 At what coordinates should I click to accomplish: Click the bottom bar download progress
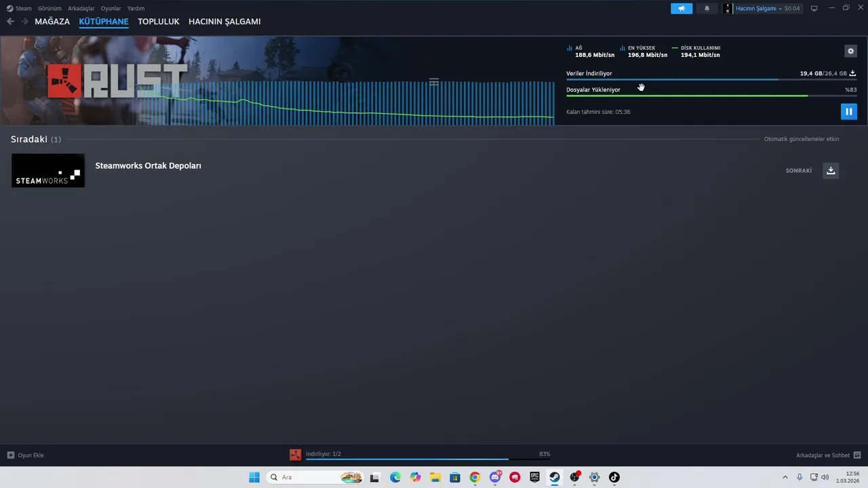[428, 459]
